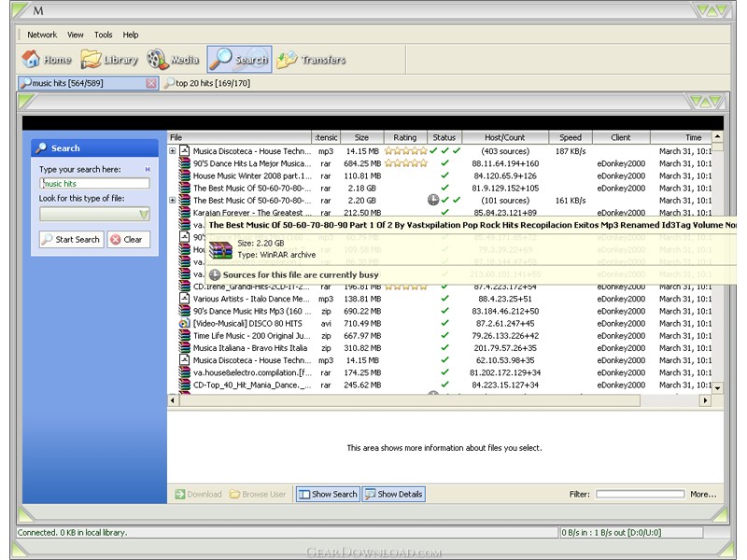Sort by the File column header
This screenshot has width=747, height=560.
pos(240,137)
